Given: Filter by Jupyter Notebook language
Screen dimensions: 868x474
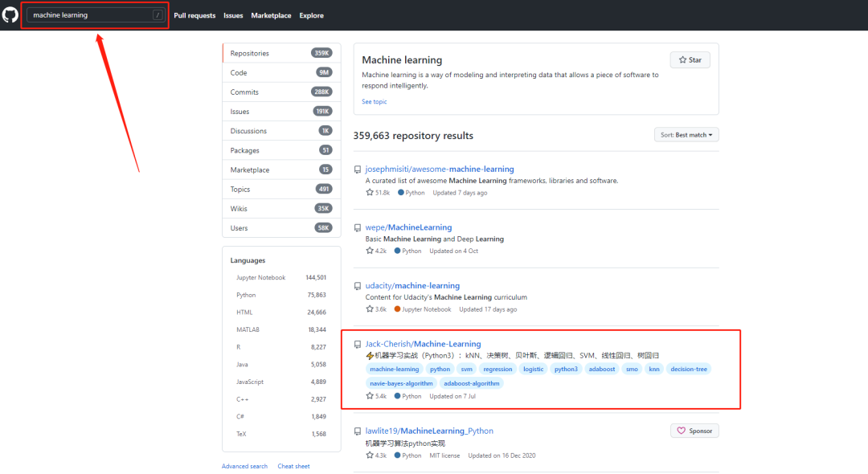Looking at the screenshot, I should click(281, 278).
